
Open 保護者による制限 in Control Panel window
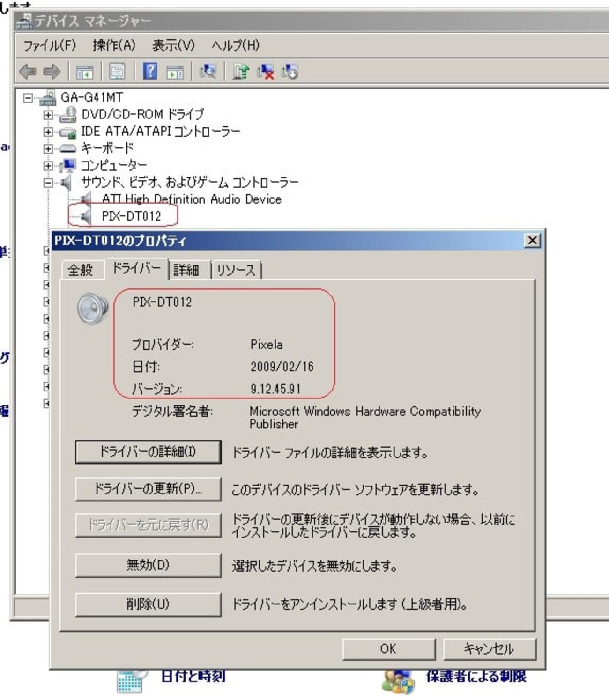pos(476,676)
